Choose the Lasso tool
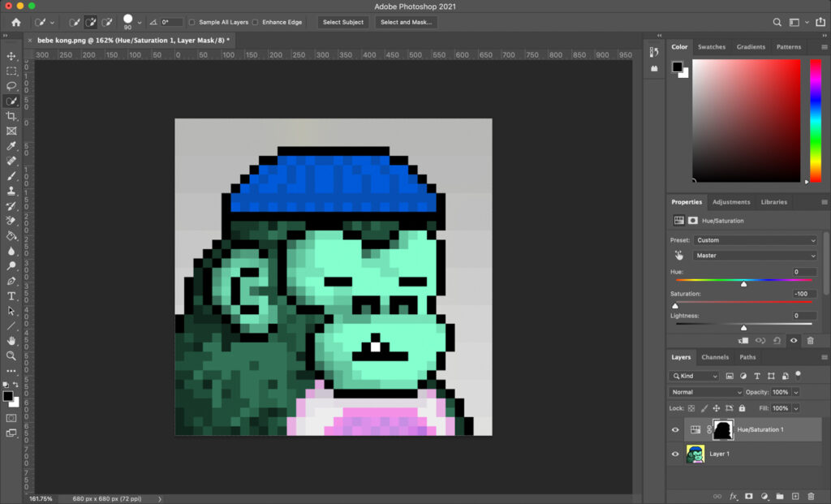831x504 pixels. (11, 86)
